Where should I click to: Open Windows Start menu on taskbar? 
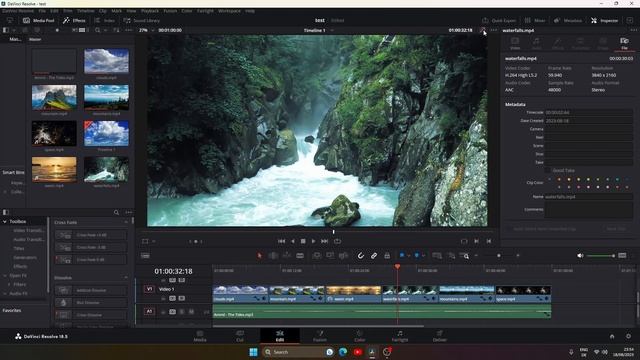click(x=253, y=352)
